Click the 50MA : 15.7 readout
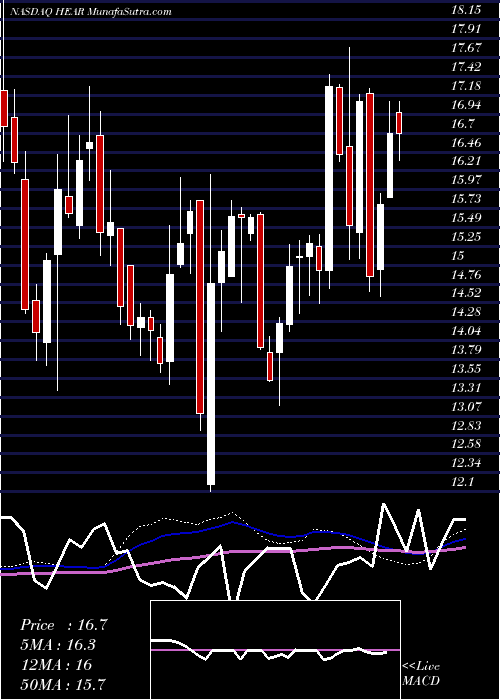This screenshot has height=700, width=500. [x=63, y=684]
